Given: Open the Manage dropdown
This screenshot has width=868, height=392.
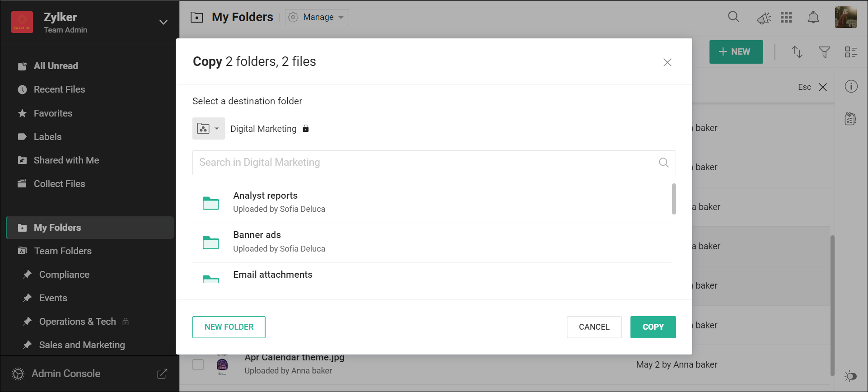Looking at the screenshot, I should [x=317, y=17].
